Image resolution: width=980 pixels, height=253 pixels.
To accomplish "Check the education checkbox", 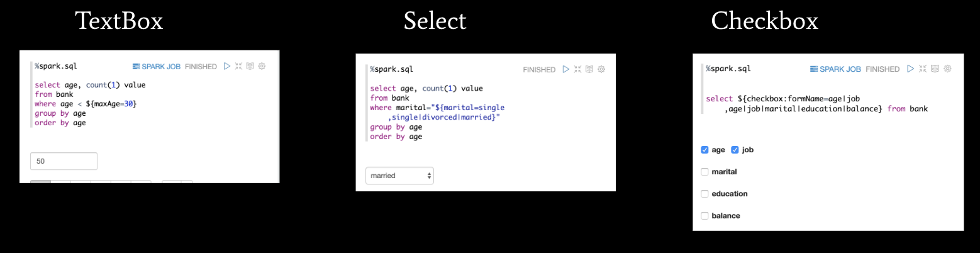I will 704,194.
